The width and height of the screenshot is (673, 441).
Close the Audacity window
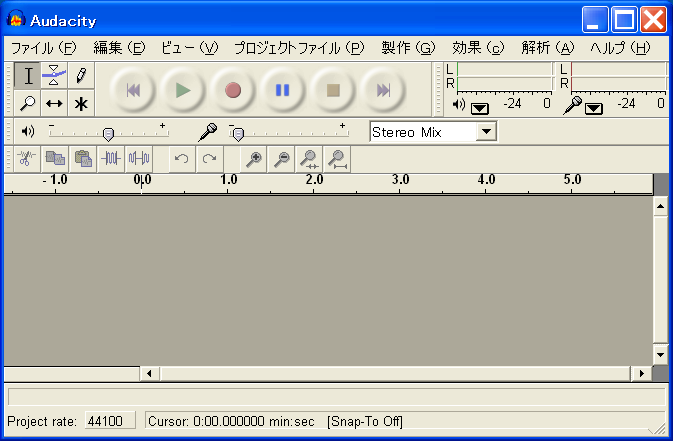point(653,19)
